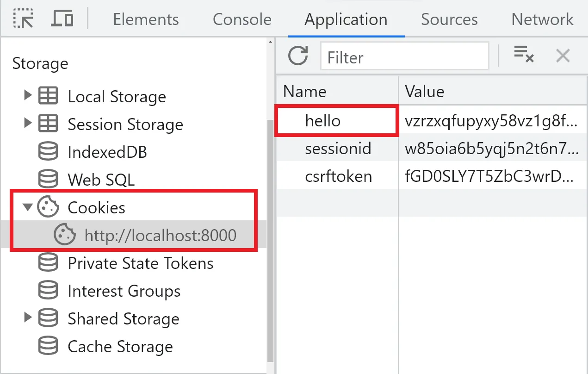Open the Console tab
Screen dimensions: 588x374
pos(242,19)
